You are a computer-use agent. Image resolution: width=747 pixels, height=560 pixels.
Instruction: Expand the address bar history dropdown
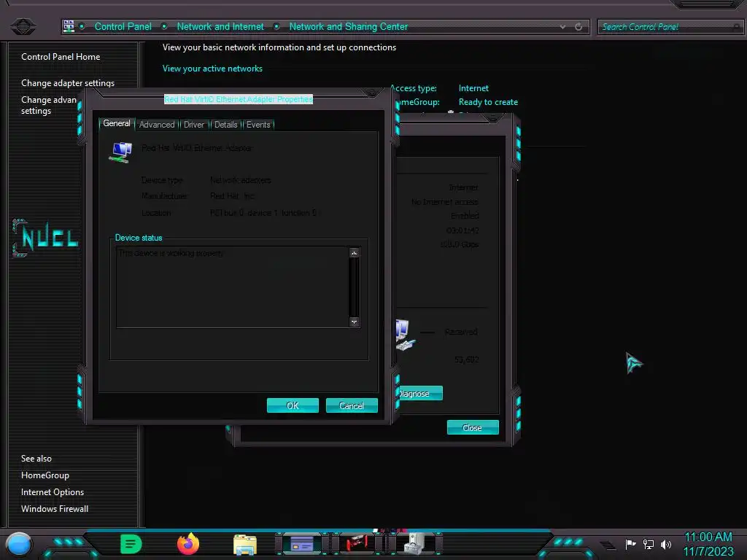(563, 27)
